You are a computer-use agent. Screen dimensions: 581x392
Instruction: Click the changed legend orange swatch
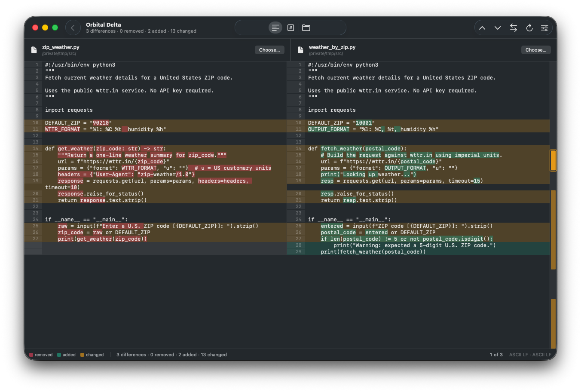[x=83, y=355]
